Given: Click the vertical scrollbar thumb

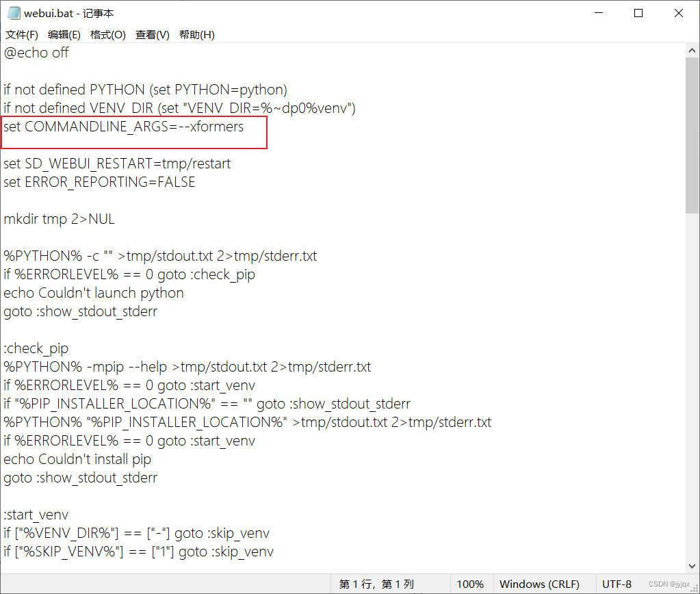Looking at the screenshot, I should (x=692, y=135).
